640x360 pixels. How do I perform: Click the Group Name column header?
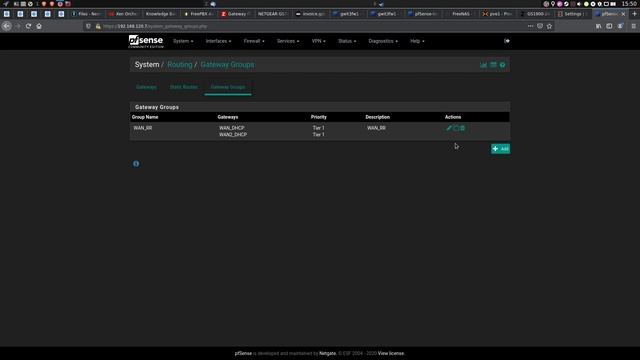click(145, 117)
